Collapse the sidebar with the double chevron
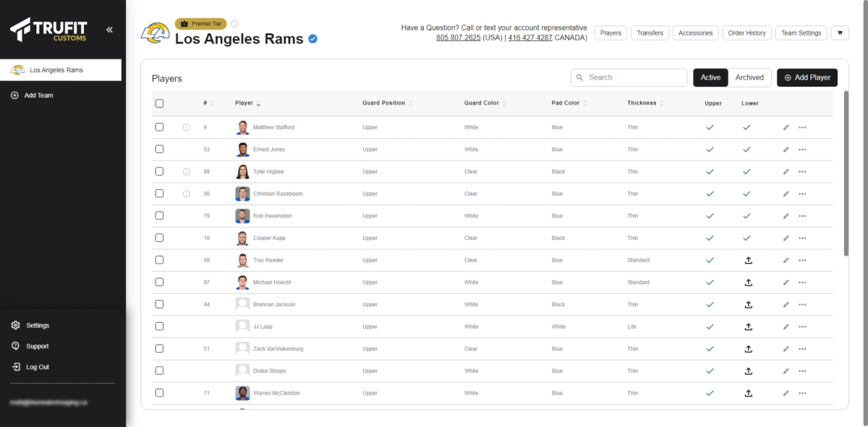 (109, 30)
